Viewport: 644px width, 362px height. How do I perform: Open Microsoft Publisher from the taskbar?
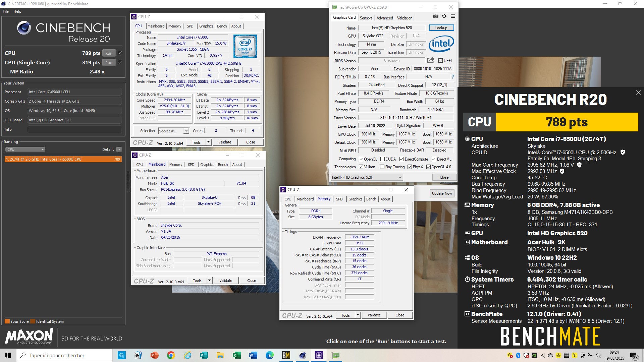coord(204,355)
